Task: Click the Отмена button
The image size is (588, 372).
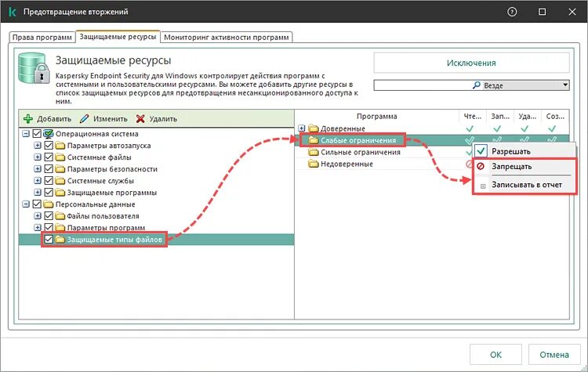Action: click(554, 355)
